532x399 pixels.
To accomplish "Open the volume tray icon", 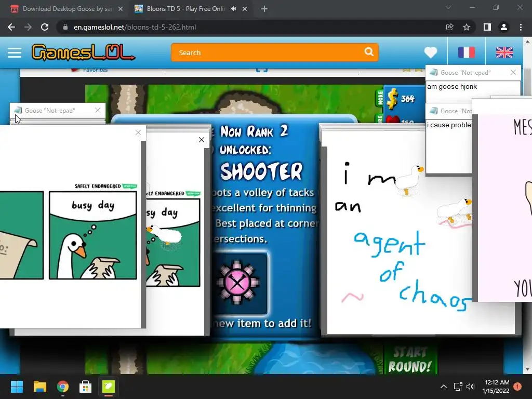I will [x=470, y=387].
